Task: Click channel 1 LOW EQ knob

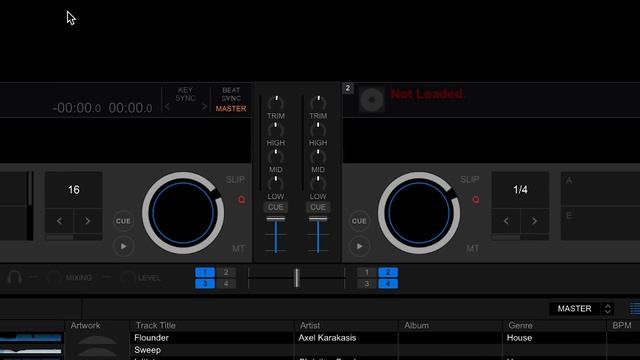Action: point(276,184)
